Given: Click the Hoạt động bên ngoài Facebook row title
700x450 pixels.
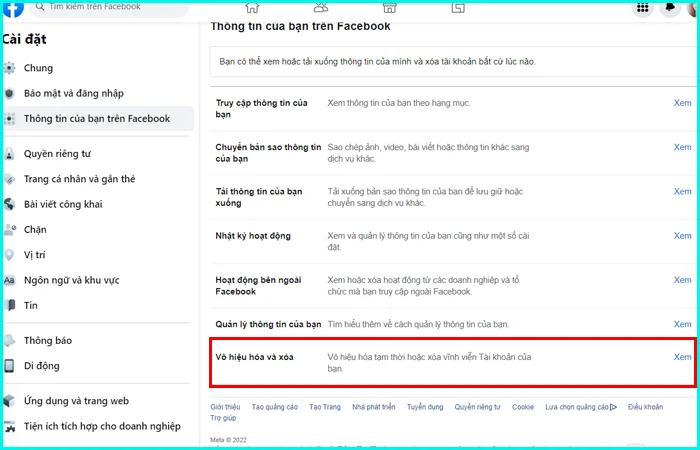Looking at the screenshot, I should (258, 286).
